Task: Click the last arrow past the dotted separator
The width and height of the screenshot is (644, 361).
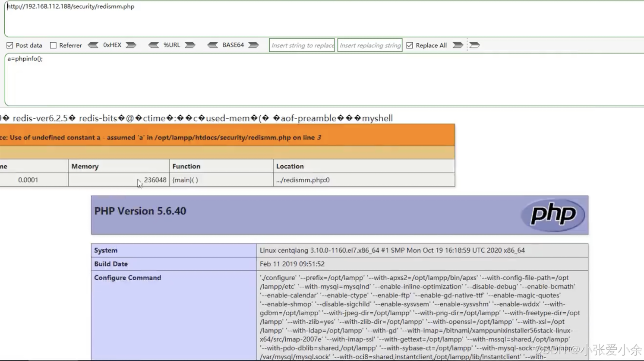Action: point(474,45)
